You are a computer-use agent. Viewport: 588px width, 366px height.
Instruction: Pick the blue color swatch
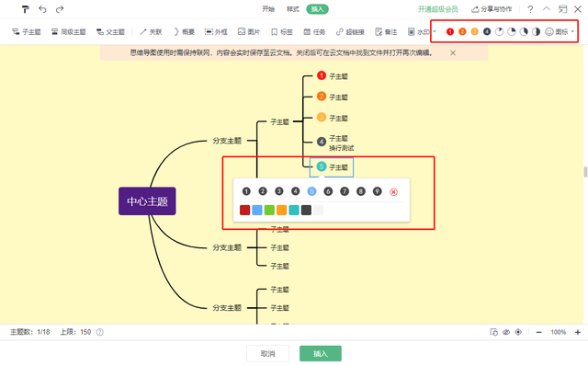click(x=257, y=210)
